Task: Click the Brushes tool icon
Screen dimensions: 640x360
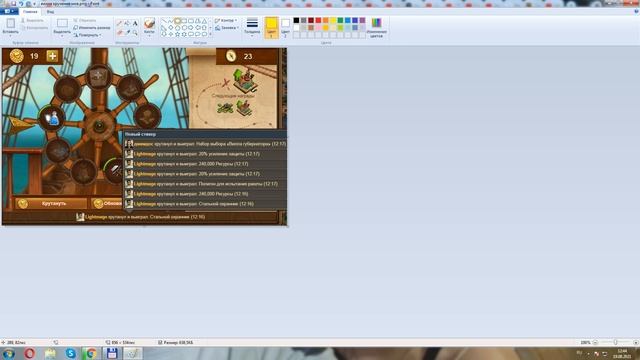Action: click(149, 23)
